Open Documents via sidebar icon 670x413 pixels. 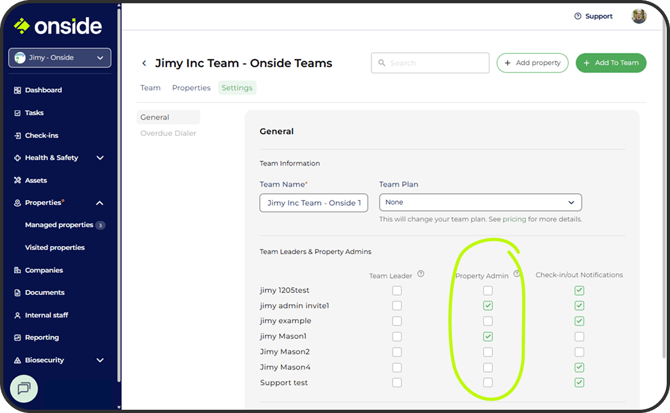[x=17, y=292]
